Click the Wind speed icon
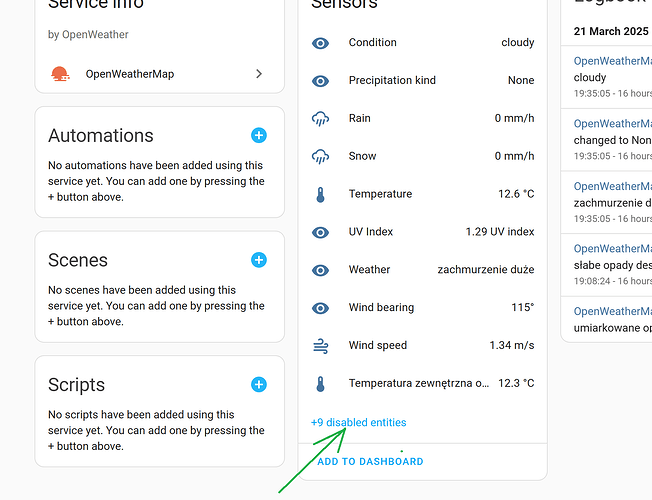 click(321, 345)
